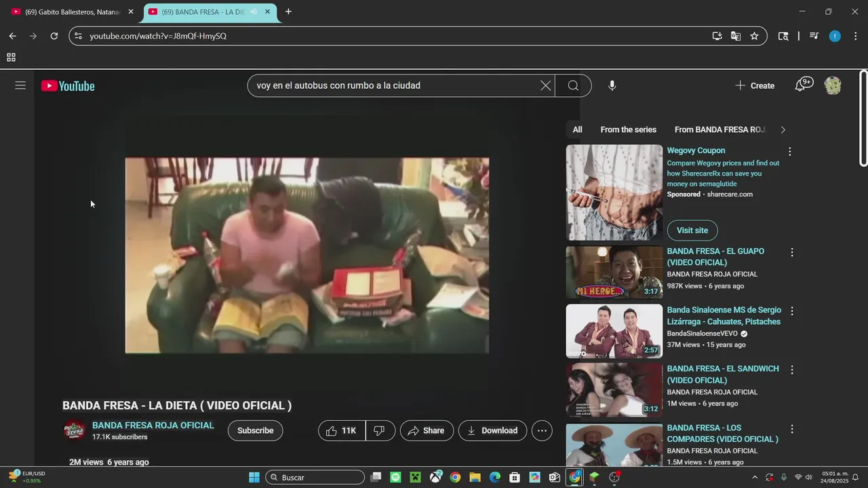Like the video with thumbs up

pyautogui.click(x=342, y=430)
